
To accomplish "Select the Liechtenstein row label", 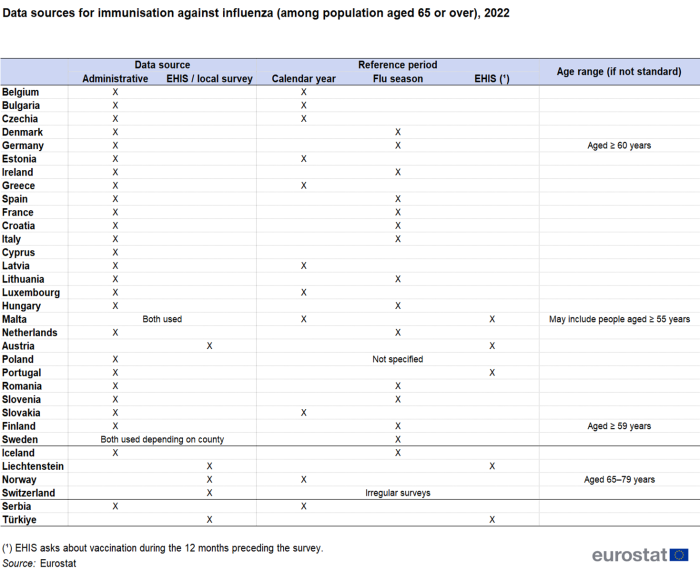I will (33, 466).
